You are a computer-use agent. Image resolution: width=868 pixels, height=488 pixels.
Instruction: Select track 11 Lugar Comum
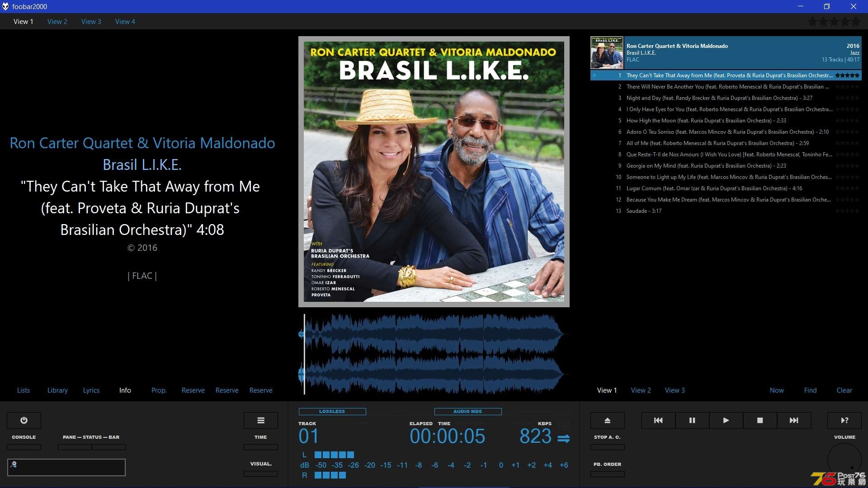[726, 188]
